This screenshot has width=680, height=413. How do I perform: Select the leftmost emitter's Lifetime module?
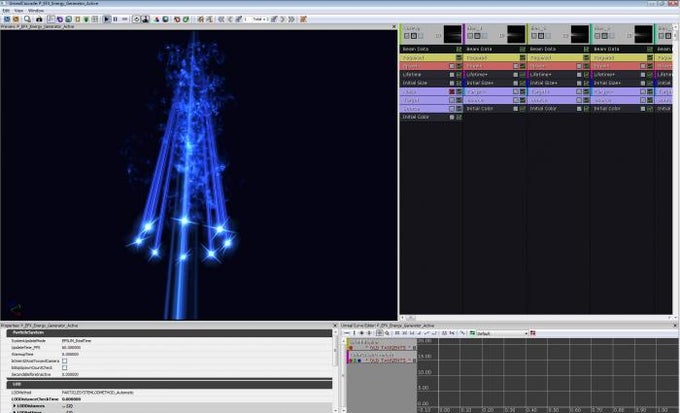pyautogui.click(x=431, y=75)
